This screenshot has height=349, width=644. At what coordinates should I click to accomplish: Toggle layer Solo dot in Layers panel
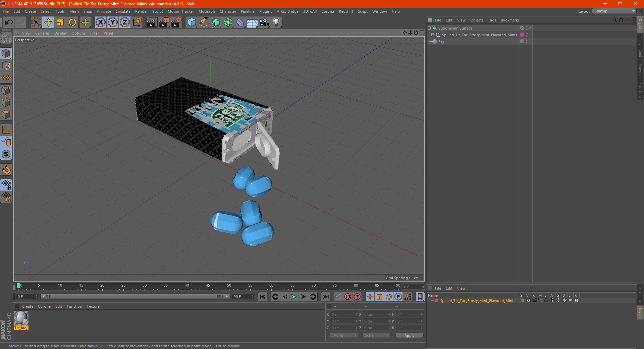point(523,301)
